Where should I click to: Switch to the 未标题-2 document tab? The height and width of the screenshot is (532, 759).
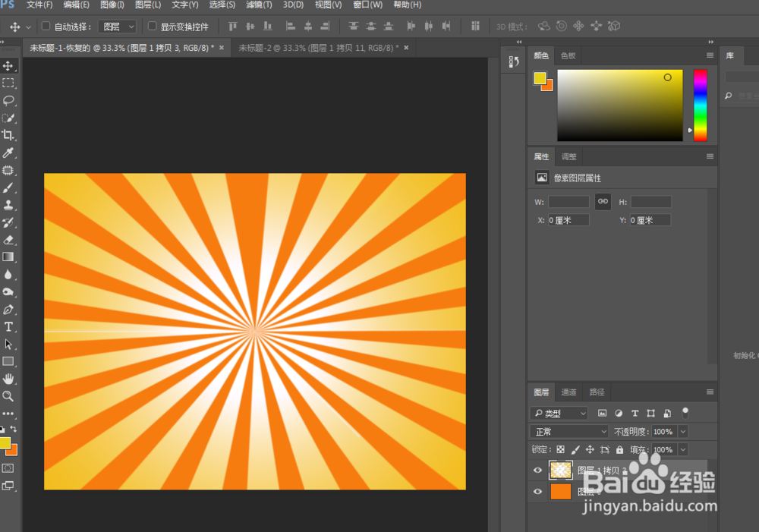tap(319, 48)
